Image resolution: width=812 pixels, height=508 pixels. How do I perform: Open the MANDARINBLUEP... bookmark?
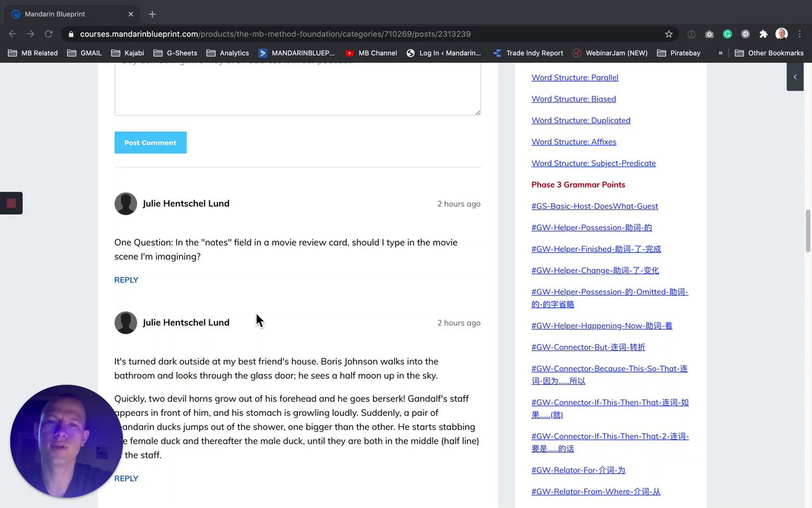click(296, 53)
